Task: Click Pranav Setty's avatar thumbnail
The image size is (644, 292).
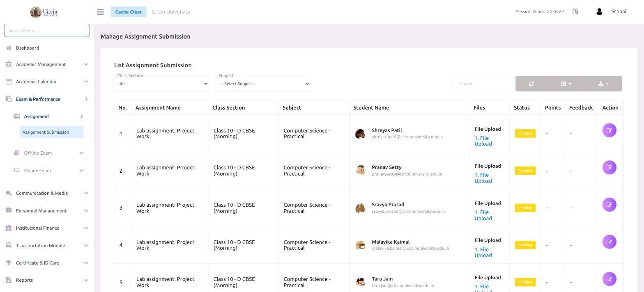Action: [360, 170]
